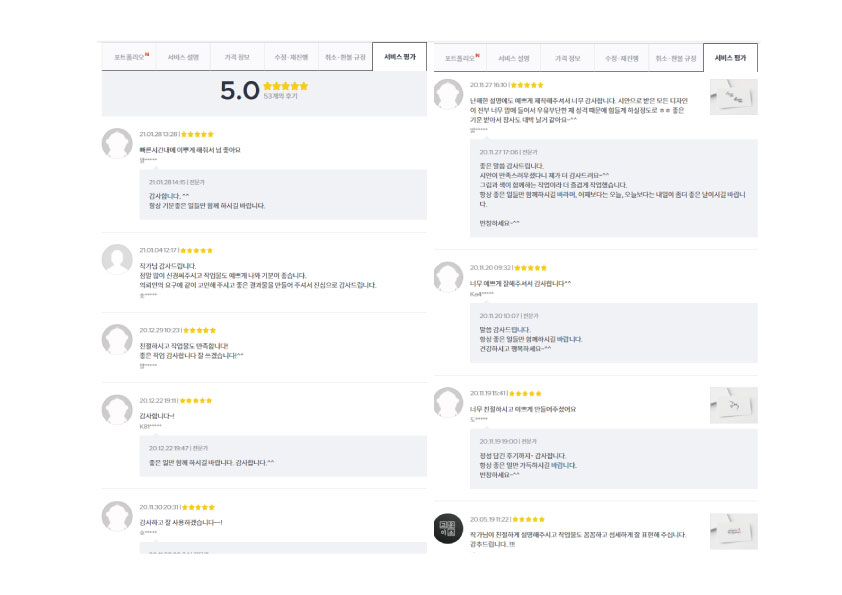The width and height of the screenshot is (842, 595).
Task: Click the dark profile icon on the 20.05.19 review
Action: tap(448, 529)
